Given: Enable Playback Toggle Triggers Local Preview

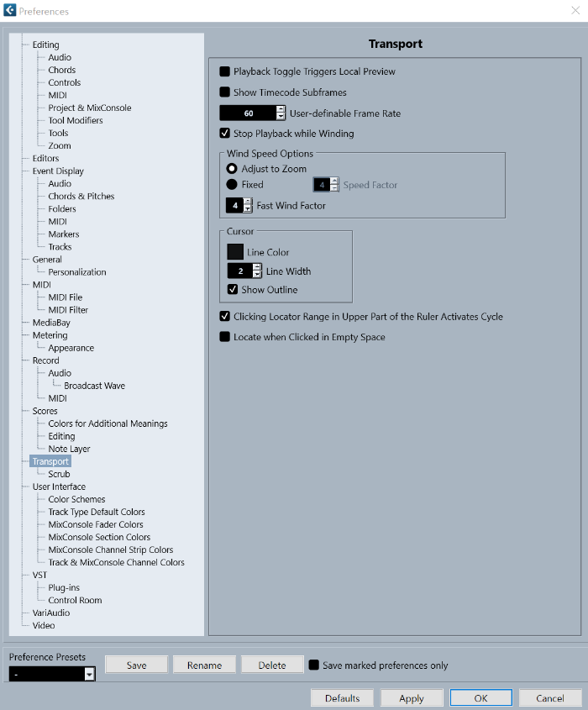Looking at the screenshot, I should click(224, 71).
